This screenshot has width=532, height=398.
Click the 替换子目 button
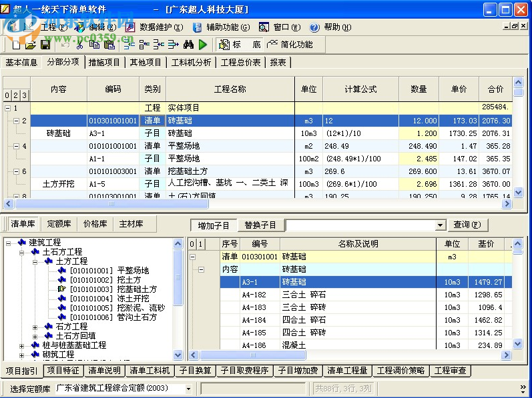point(260,225)
